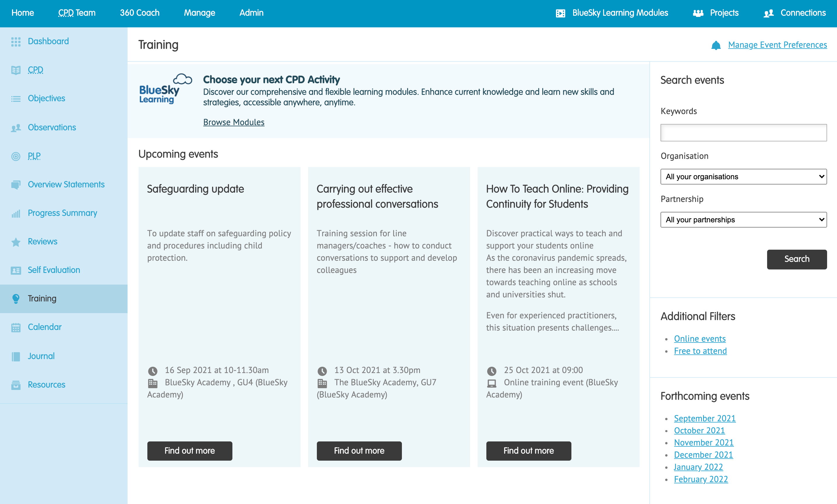Viewport: 837px width, 504px height.
Task: Click the Observations people icon
Action: tap(16, 128)
